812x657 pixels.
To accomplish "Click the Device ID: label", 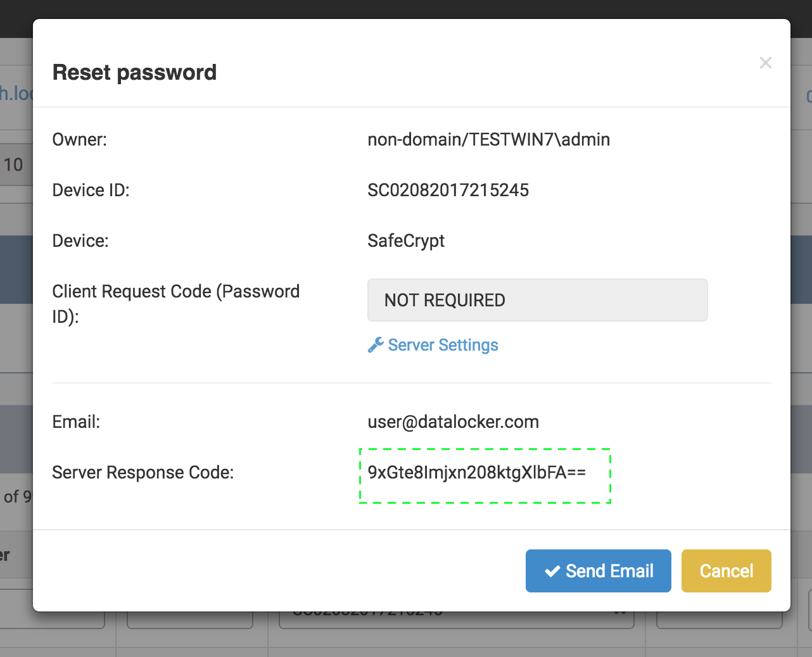I will [x=91, y=191].
